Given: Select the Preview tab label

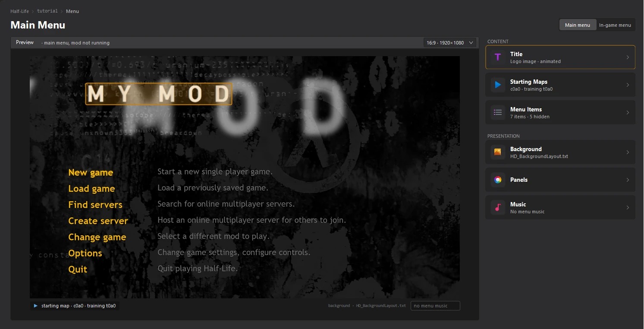Looking at the screenshot, I should coord(25,42).
